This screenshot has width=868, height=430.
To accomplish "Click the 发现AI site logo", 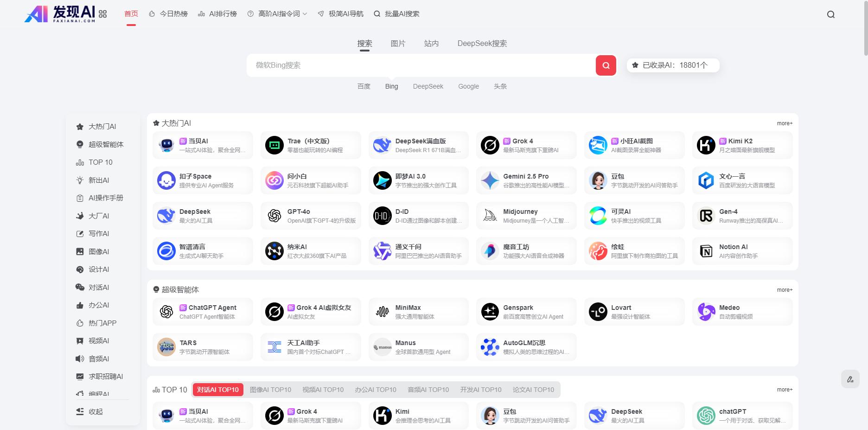I will pos(60,14).
